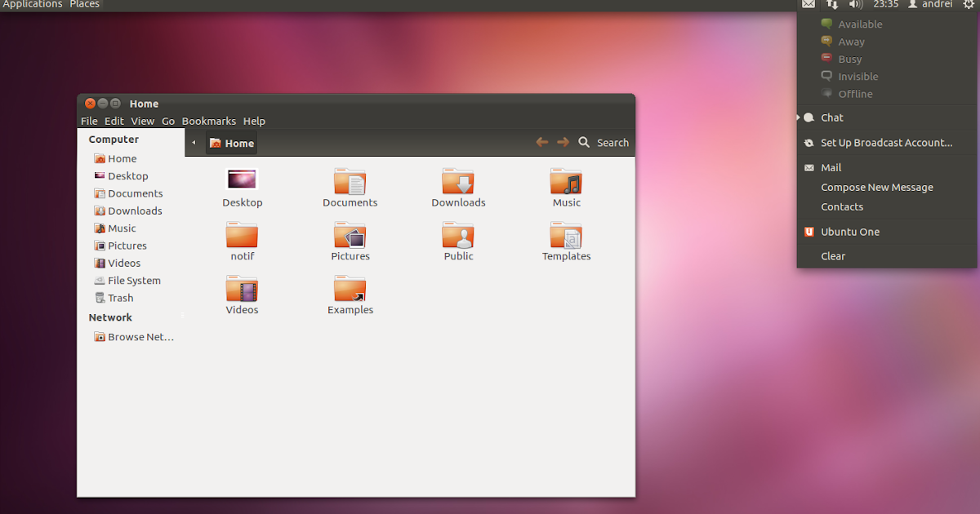Click Clear in the messaging menu
Viewport: 980px width, 514px height.
pos(833,255)
